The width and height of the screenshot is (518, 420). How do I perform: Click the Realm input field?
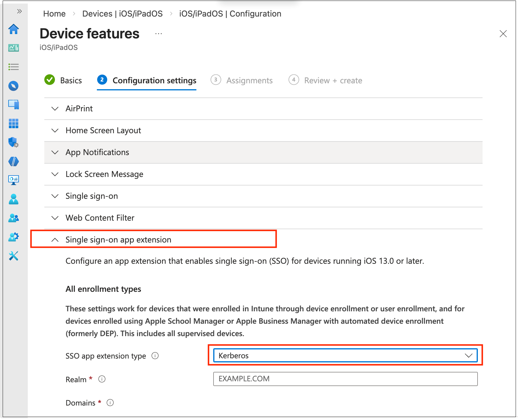tap(345, 379)
